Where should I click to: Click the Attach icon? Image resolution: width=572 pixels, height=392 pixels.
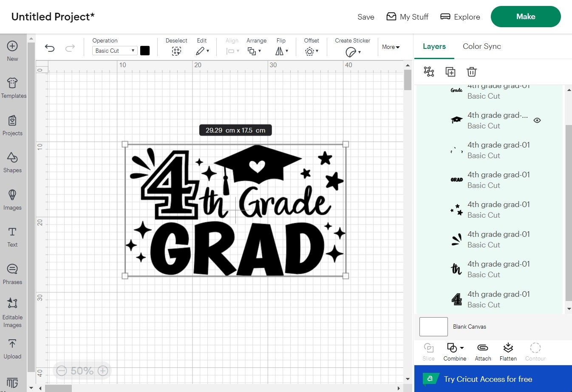483,351
